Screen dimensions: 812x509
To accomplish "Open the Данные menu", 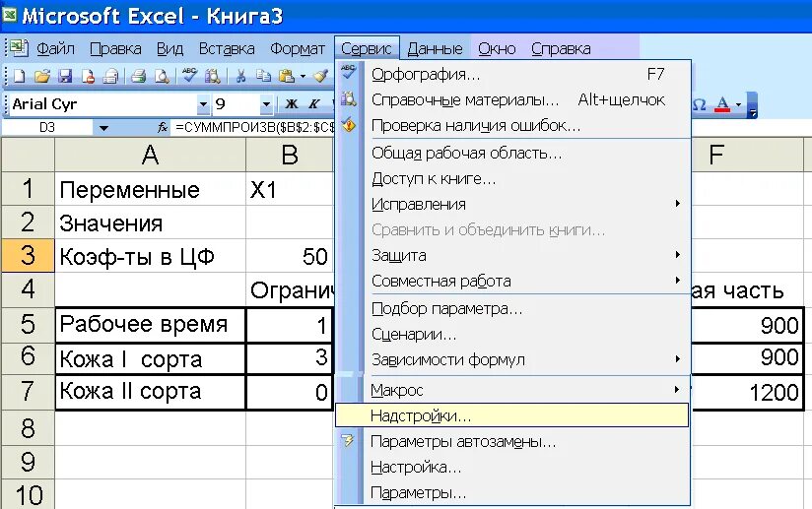I will tap(435, 48).
